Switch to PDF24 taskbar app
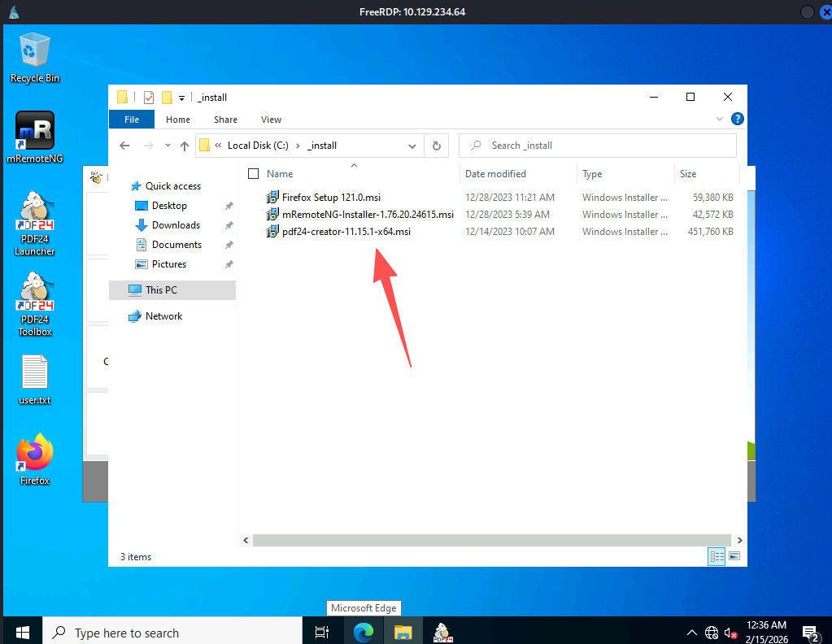The height and width of the screenshot is (644, 832). 443,632
